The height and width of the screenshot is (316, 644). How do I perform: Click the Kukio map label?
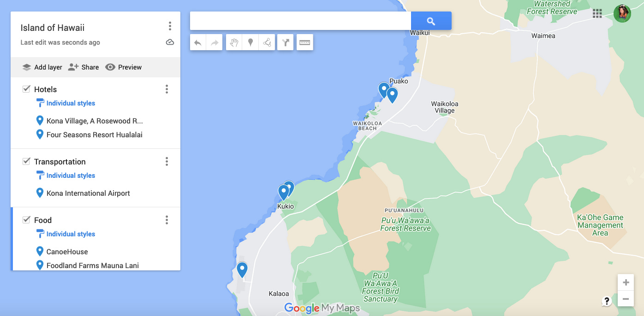pos(286,206)
